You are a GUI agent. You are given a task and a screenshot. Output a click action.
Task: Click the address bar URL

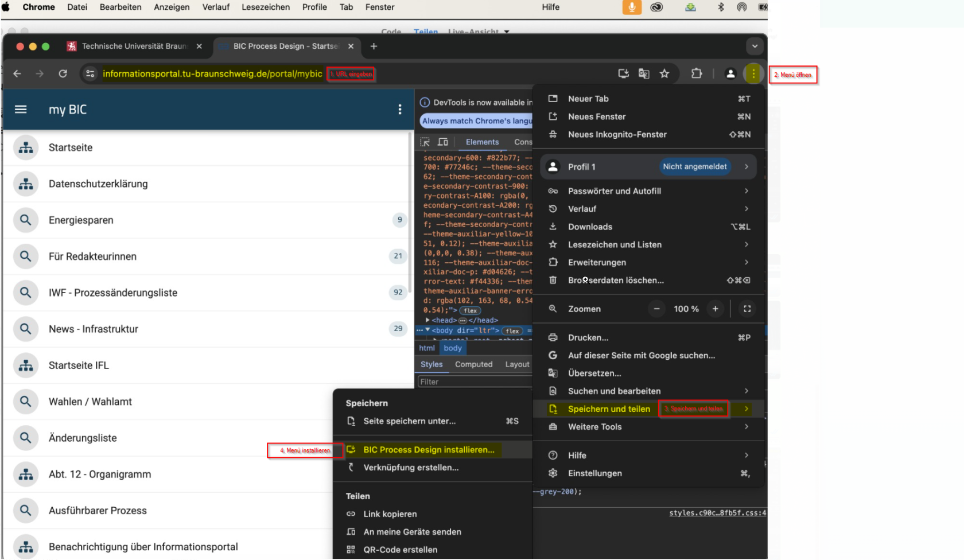coord(212,73)
